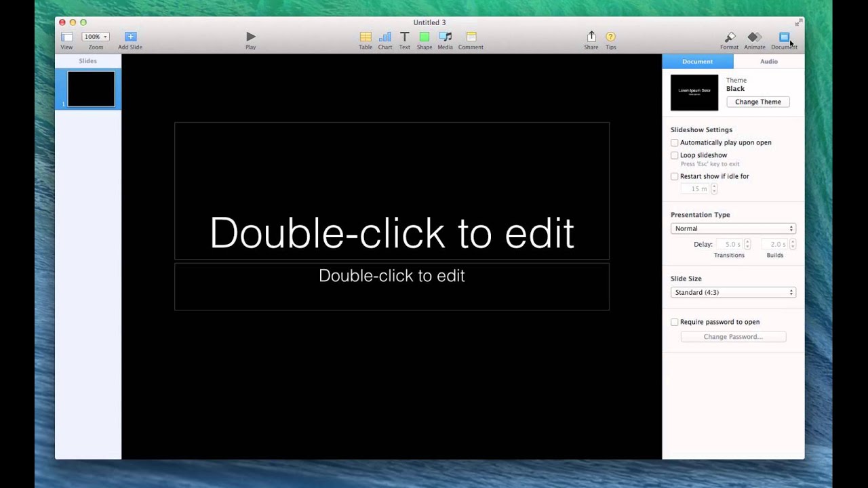
Task: Add a Comment sticky note
Action: tap(471, 37)
